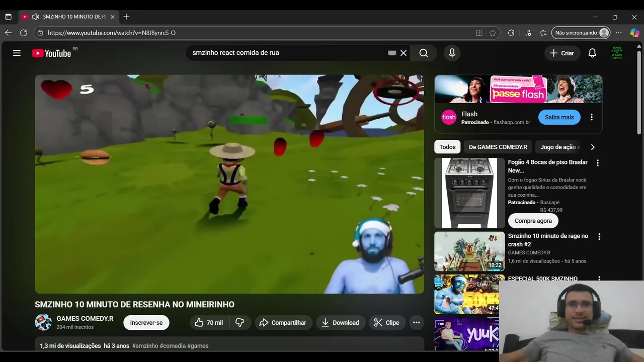
Task: Click Compre agora on stove ad
Action: [x=533, y=221]
